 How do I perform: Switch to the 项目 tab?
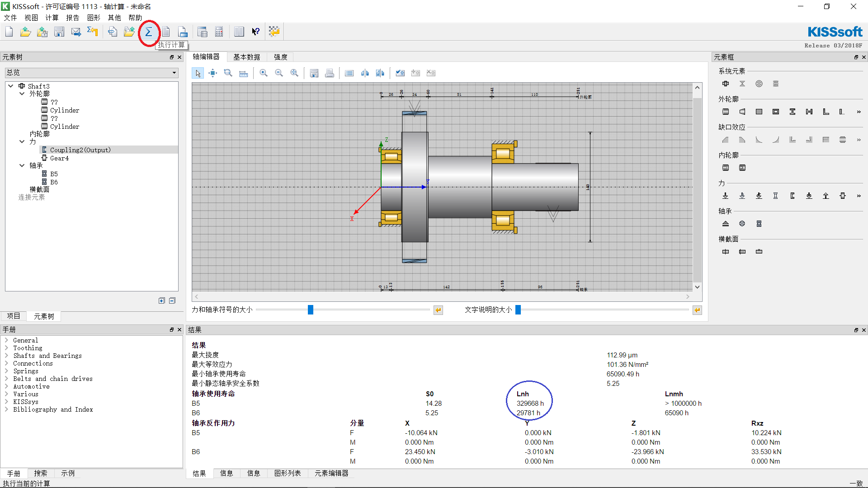14,316
